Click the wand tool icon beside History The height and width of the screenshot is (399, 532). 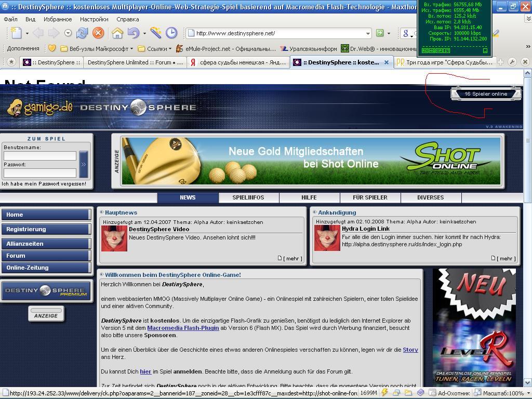point(155,33)
